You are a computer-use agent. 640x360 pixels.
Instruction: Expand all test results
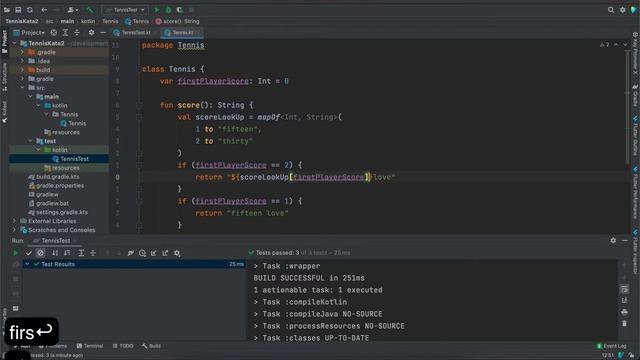[81, 253]
